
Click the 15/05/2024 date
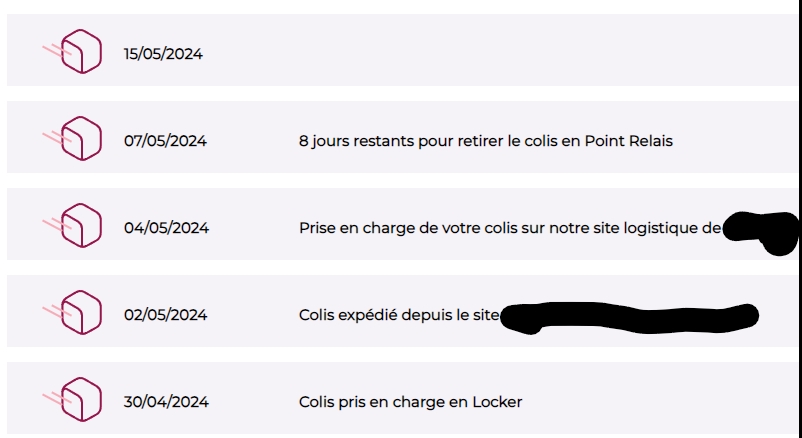(x=163, y=54)
